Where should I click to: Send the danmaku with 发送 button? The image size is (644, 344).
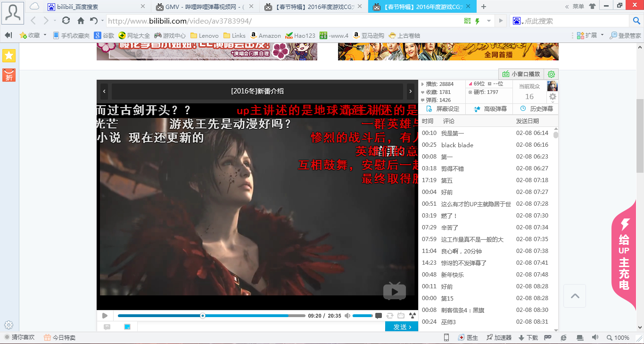402,327
